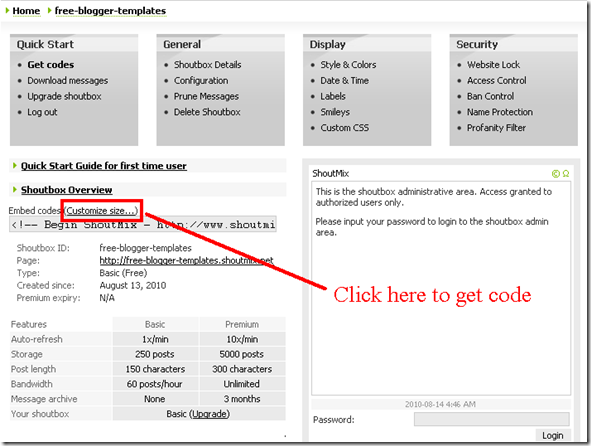Click the Unlimited bandwidth cell

pos(242,384)
